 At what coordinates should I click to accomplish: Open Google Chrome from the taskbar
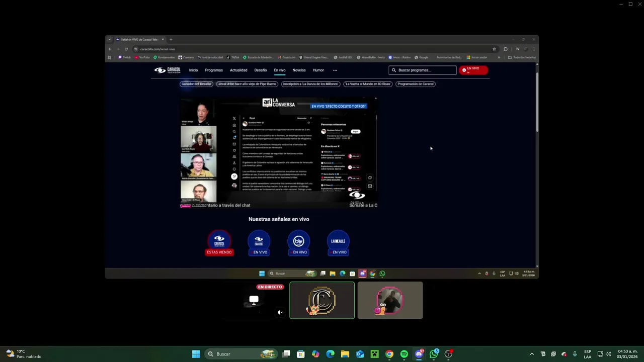[x=389, y=354]
